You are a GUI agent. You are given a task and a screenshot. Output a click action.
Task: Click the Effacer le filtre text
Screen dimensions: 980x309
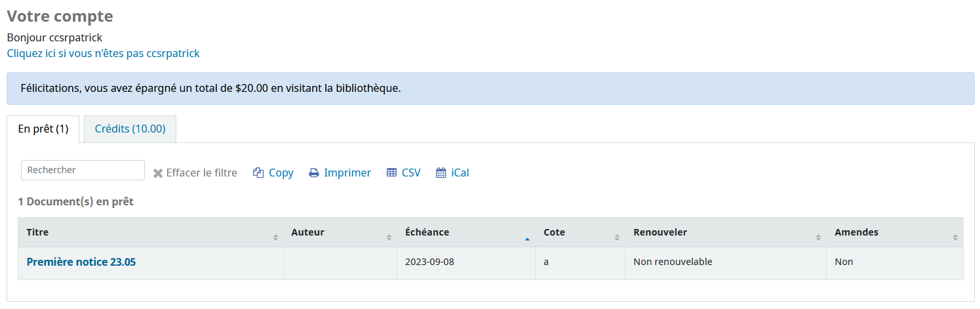pyautogui.click(x=202, y=173)
